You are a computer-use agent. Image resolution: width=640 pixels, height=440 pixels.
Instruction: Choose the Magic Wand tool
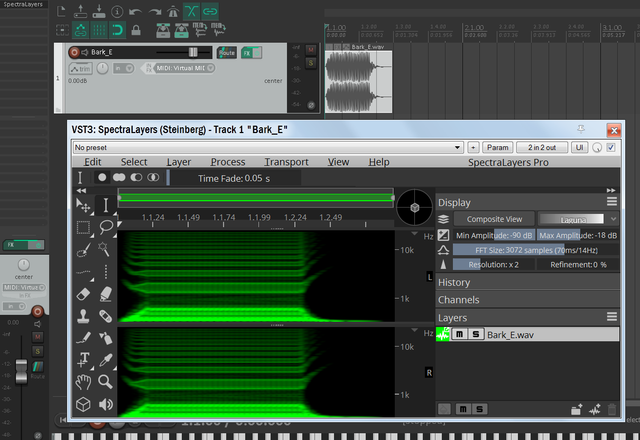click(104, 249)
